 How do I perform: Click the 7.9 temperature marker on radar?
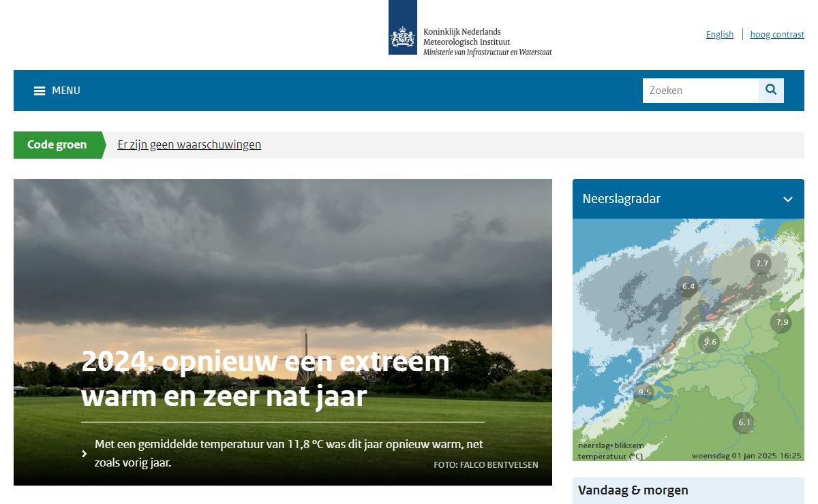pyautogui.click(x=781, y=323)
